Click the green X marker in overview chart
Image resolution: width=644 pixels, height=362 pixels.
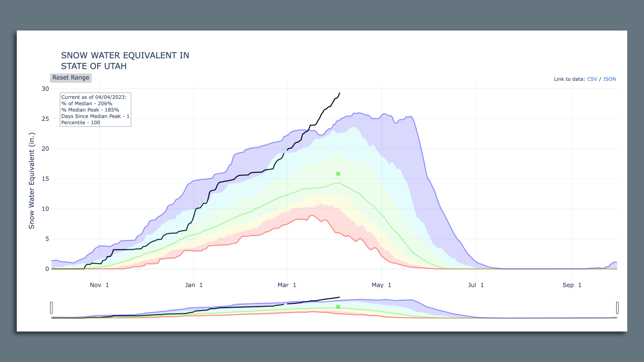coord(338,307)
